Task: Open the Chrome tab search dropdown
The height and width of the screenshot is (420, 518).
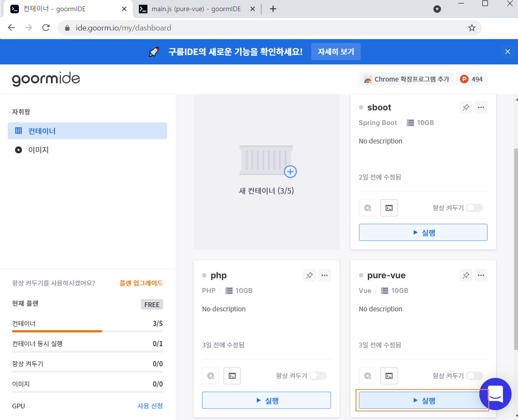Action: point(437,9)
